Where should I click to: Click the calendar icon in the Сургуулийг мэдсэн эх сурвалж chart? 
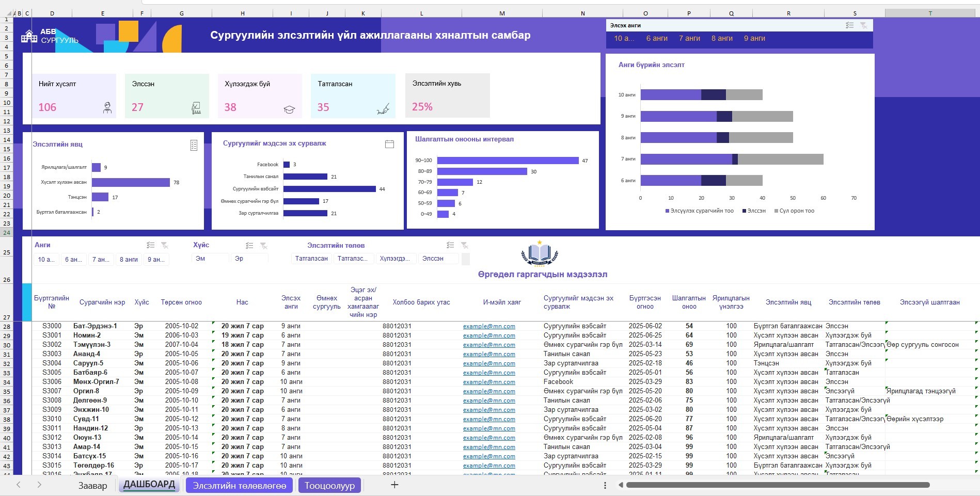(389, 144)
